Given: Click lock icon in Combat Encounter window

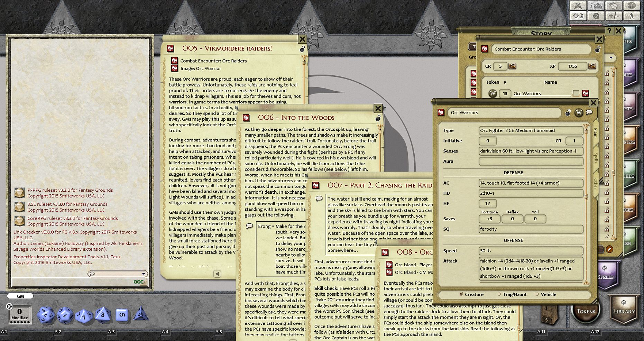Looking at the screenshot, I should coord(597,49).
